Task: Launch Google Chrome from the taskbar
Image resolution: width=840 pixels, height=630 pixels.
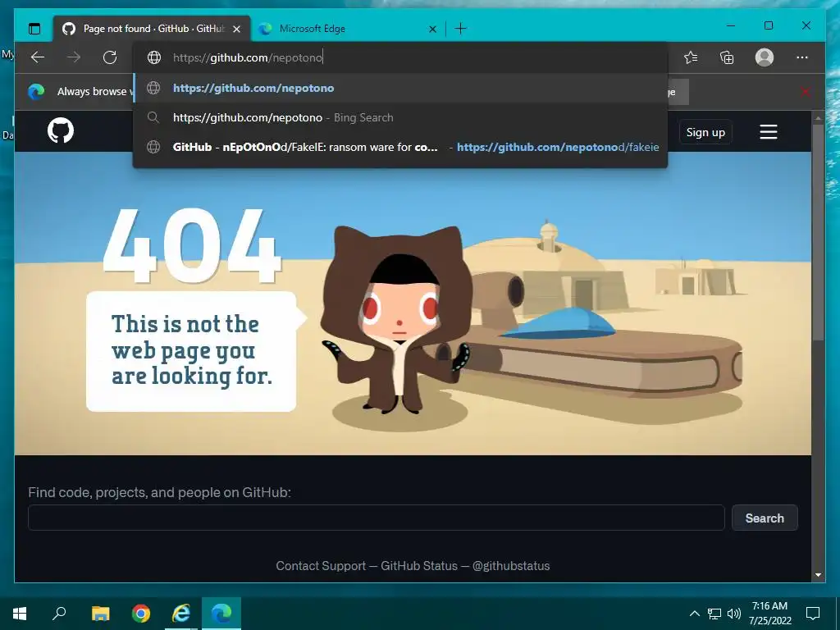Action: click(141, 614)
